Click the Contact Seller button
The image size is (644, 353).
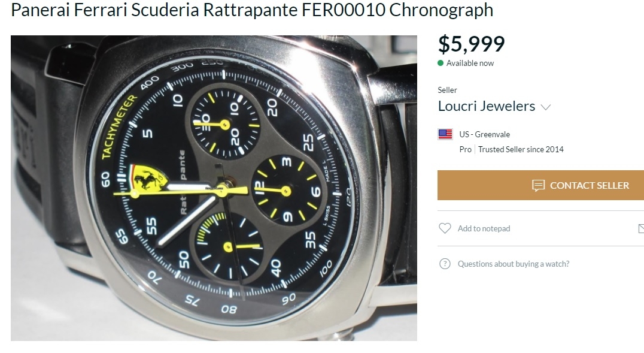pos(540,185)
